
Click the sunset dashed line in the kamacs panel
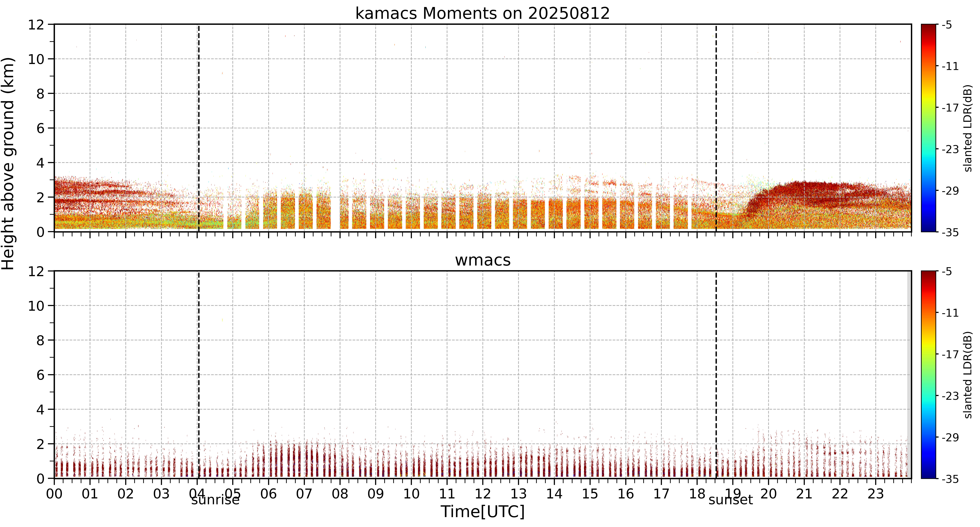click(x=716, y=128)
